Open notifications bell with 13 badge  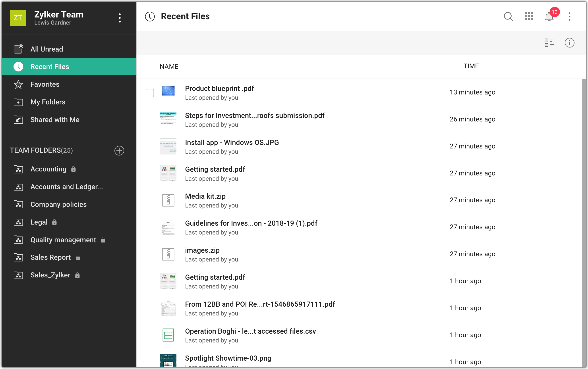tap(549, 17)
